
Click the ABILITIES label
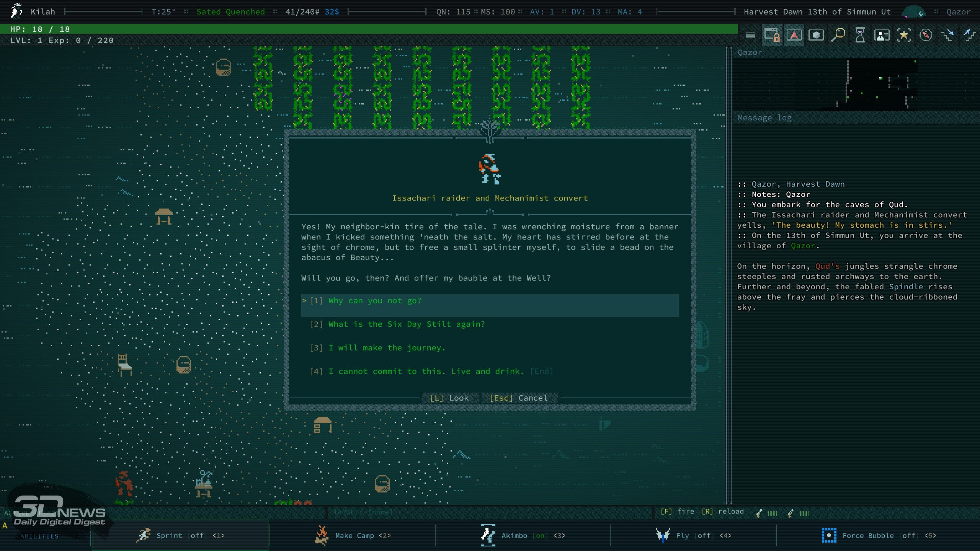39,536
